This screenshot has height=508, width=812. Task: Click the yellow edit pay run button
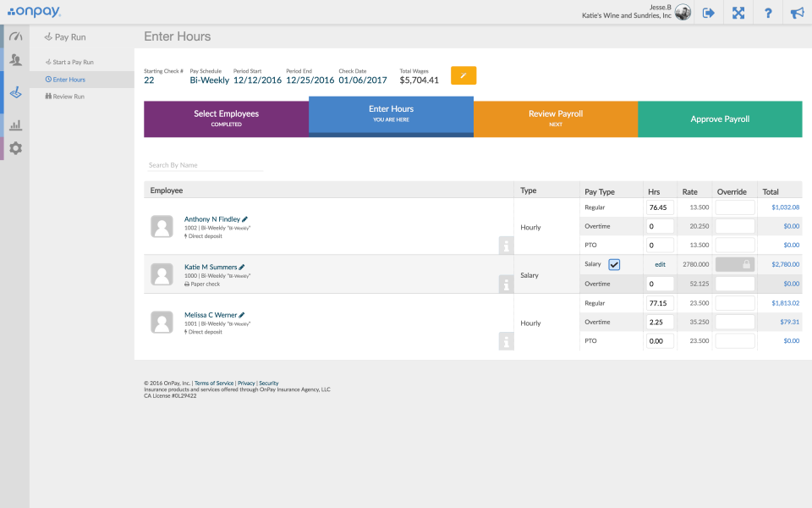click(464, 75)
